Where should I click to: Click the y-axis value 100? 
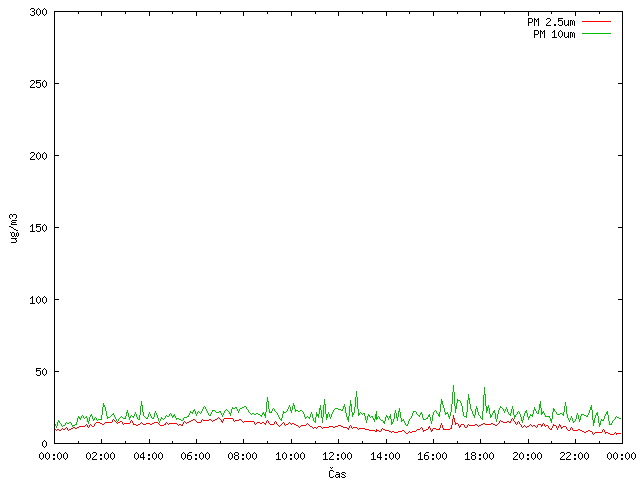tap(38, 300)
